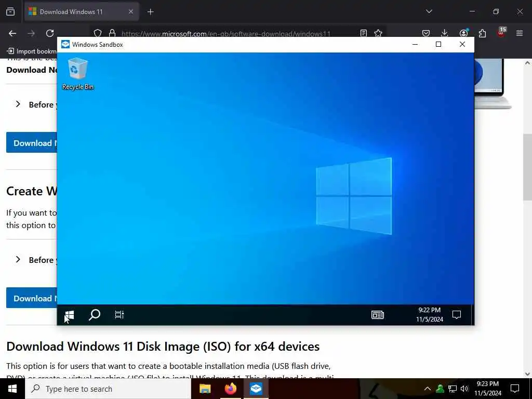532x399 pixels.
Task: Click the host Type here to search box
Action: [108, 389]
